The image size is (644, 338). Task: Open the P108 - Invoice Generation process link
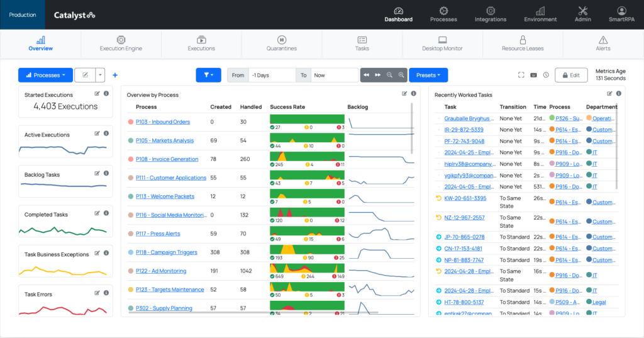click(167, 159)
